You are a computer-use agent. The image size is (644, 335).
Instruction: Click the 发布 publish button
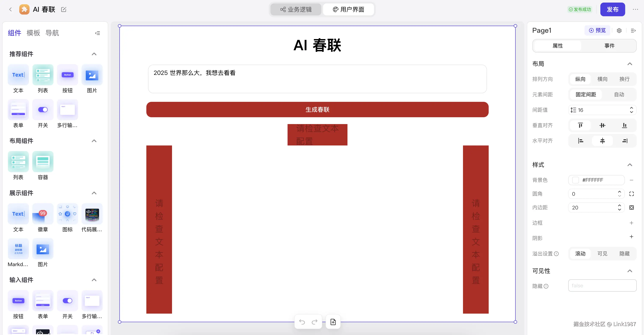click(x=612, y=9)
